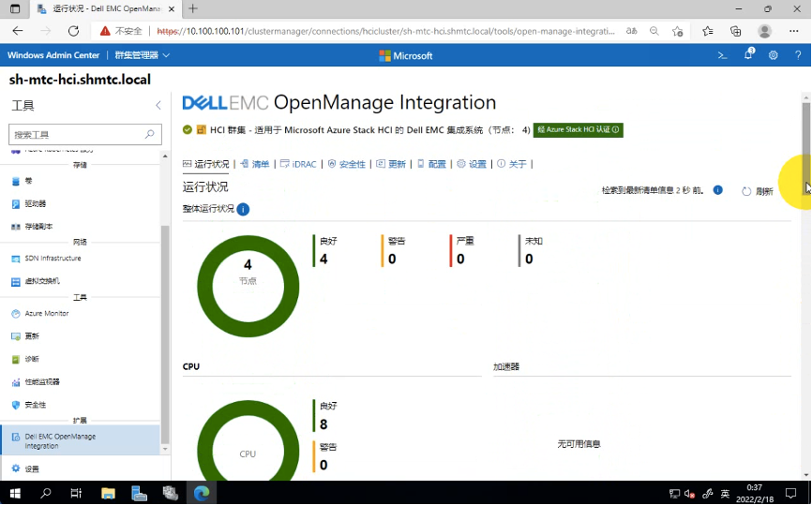Go back with the browser back arrow

pos(18,31)
